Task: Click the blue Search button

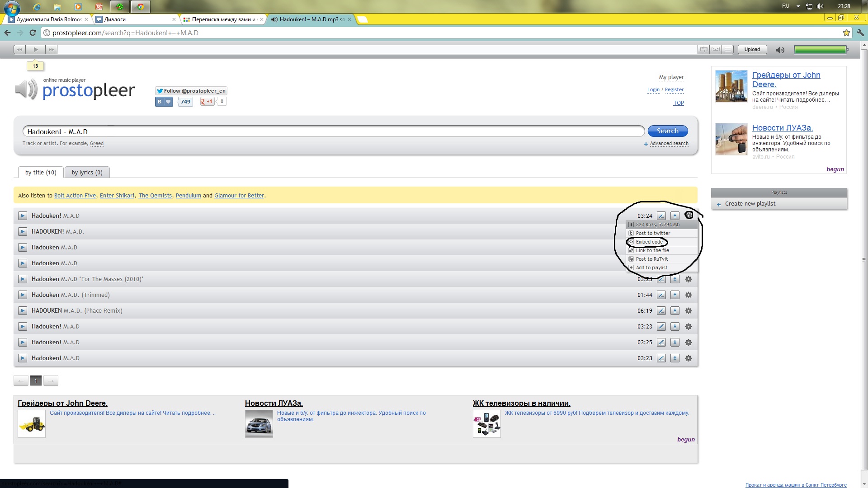Action: pos(668,131)
